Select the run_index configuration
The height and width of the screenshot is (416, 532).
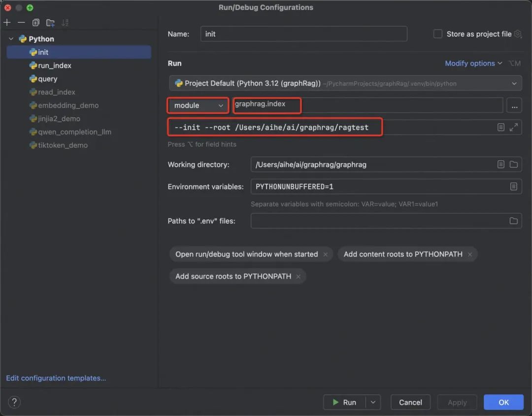click(55, 65)
